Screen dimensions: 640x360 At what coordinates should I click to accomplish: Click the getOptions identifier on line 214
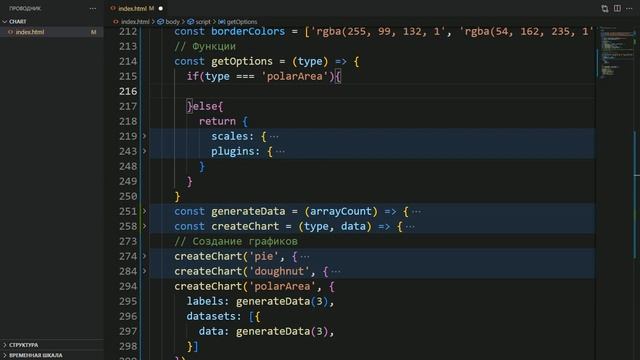point(242,61)
